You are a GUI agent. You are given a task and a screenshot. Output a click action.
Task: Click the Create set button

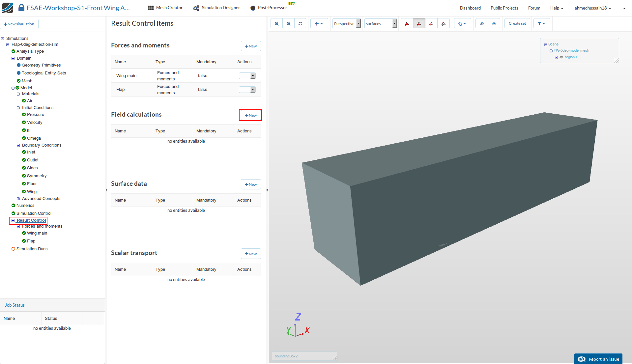(x=517, y=24)
